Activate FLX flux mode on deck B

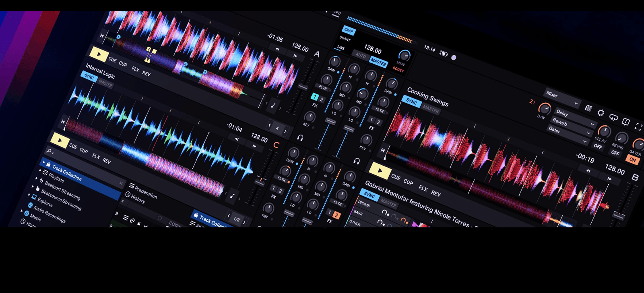click(x=423, y=188)
